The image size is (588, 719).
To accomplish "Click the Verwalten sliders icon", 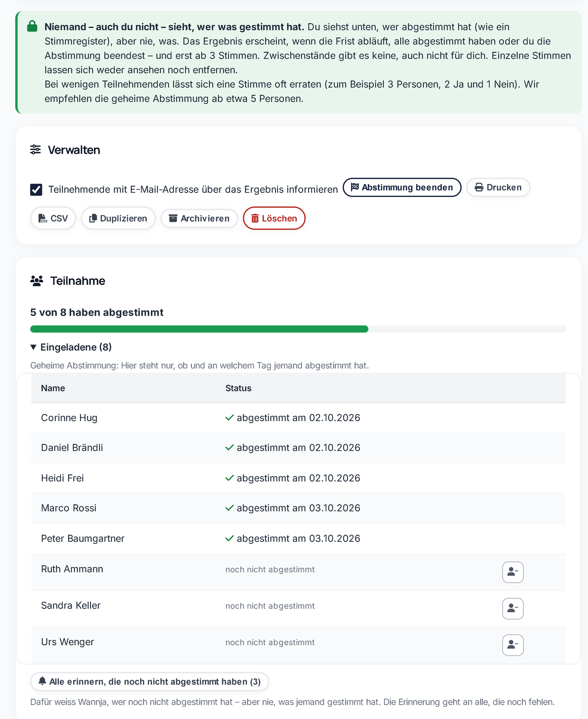I will click(x=36, y=150).
